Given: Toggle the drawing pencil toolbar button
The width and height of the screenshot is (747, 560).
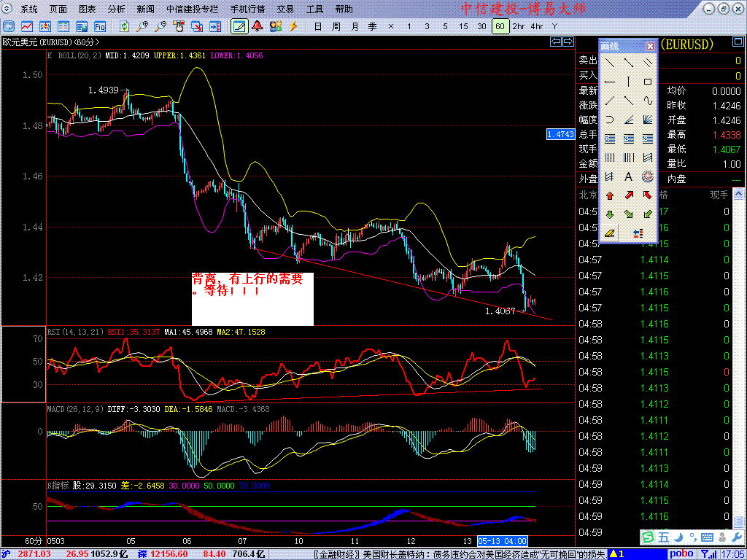Looking at the screenshot, I should click(x=239, y=26).
